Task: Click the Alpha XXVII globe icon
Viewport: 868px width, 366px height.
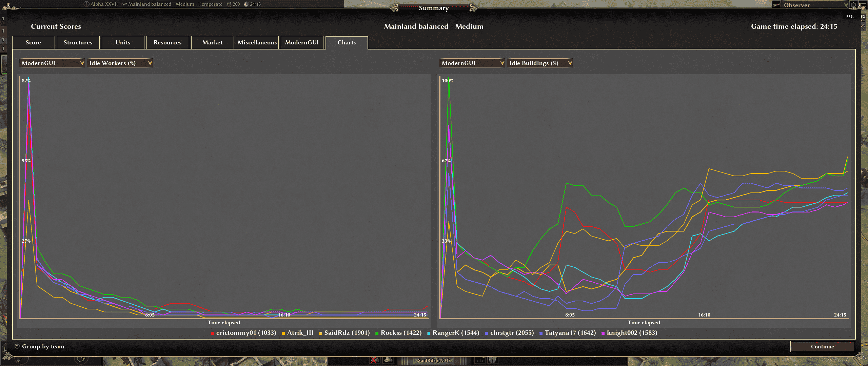Action: pyautogui.click(x=86, y=4)
